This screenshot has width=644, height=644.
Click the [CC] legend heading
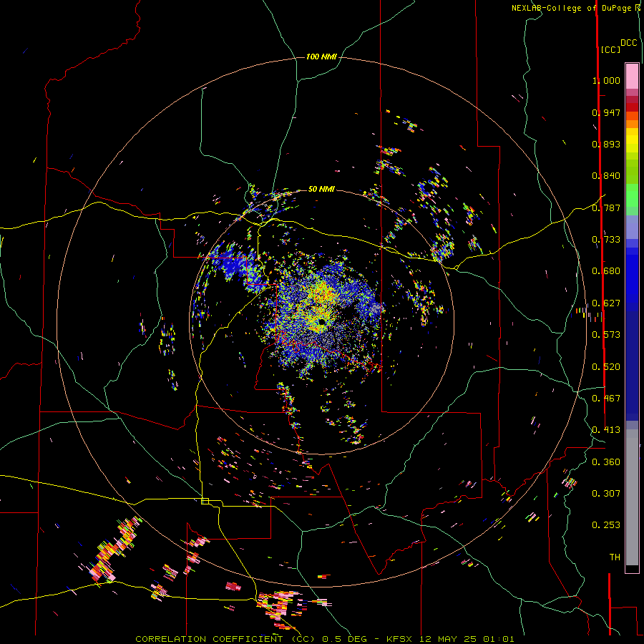[x=610, y=49]
